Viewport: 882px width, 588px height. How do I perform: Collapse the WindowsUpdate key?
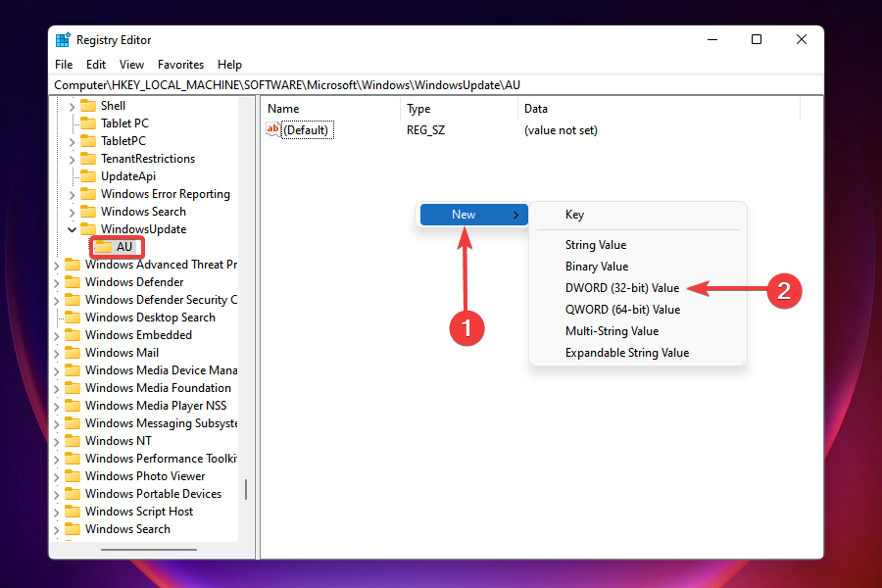[72, 229]
